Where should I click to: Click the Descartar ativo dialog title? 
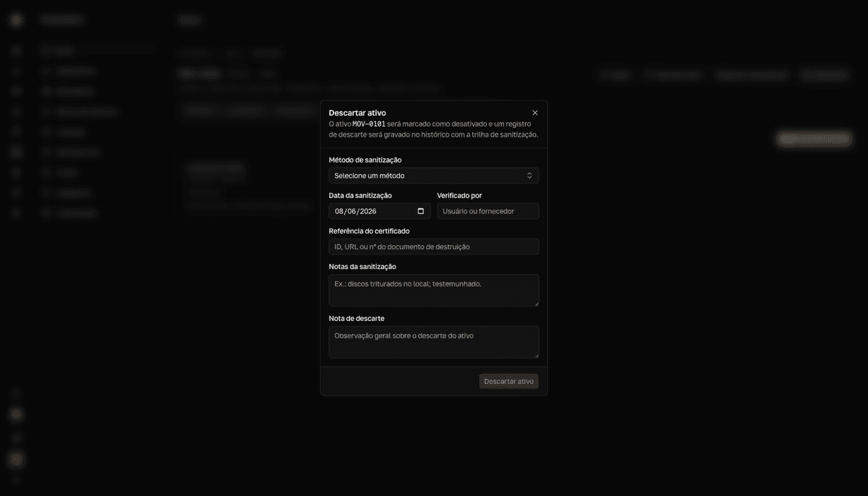pyautogui.click(x=357, y=113)
